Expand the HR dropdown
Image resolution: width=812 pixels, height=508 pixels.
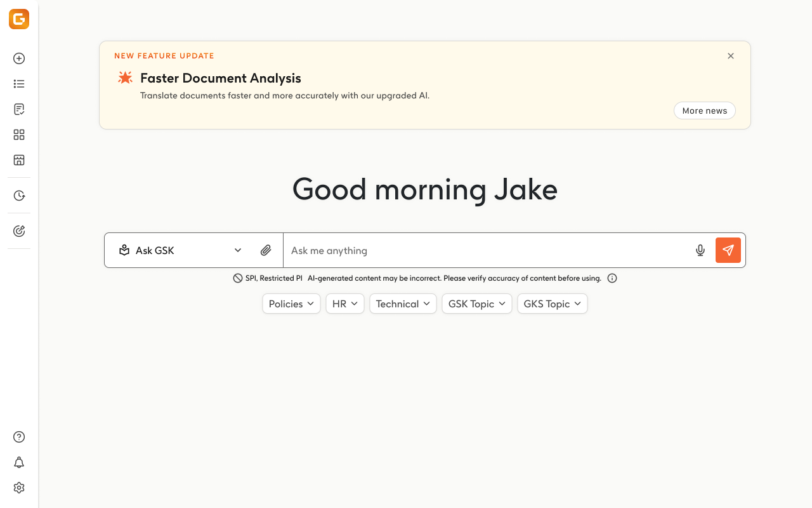[x=345, y=304]
